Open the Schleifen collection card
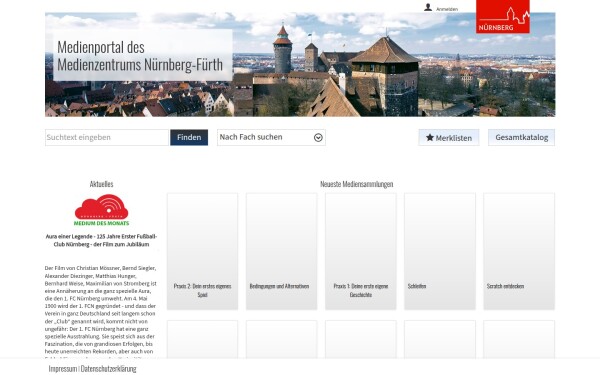 coord(440,251)
